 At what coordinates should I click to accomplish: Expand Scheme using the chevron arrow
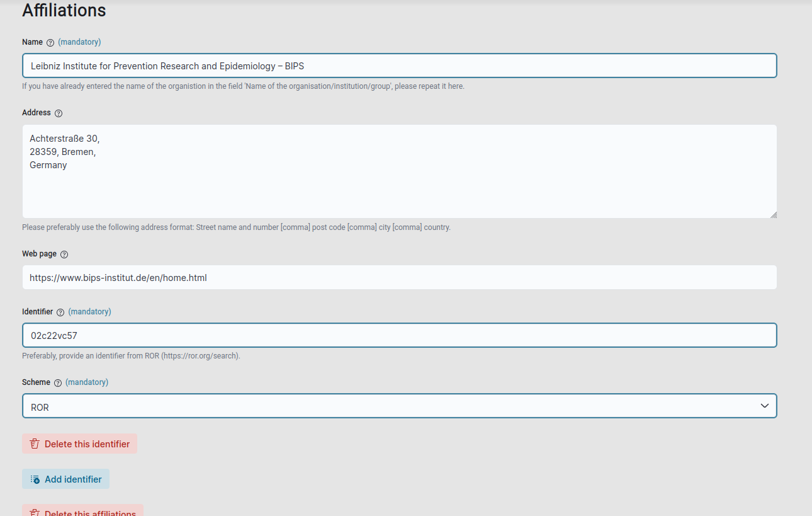(764, 406)
